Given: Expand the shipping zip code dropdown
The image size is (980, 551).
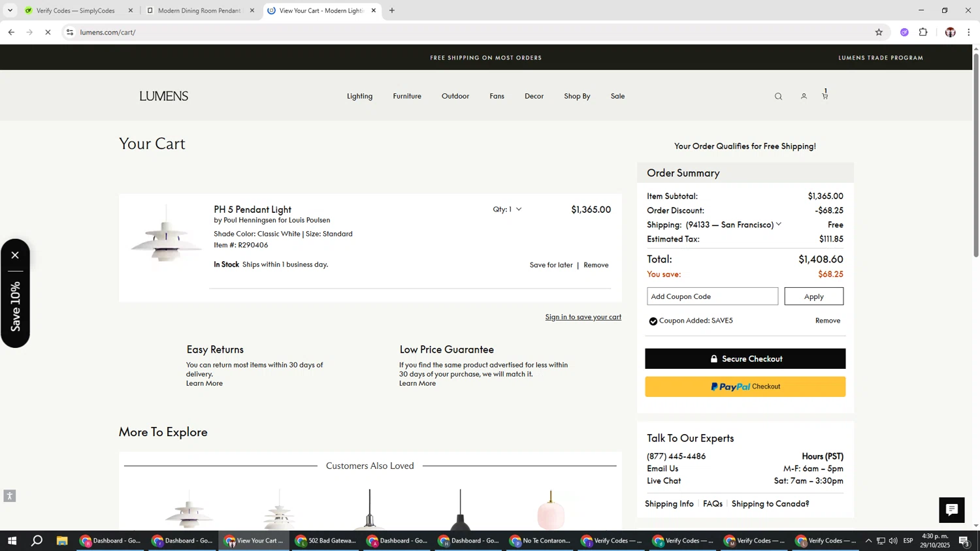Looking at the screenshot, I should click(778, 225).
